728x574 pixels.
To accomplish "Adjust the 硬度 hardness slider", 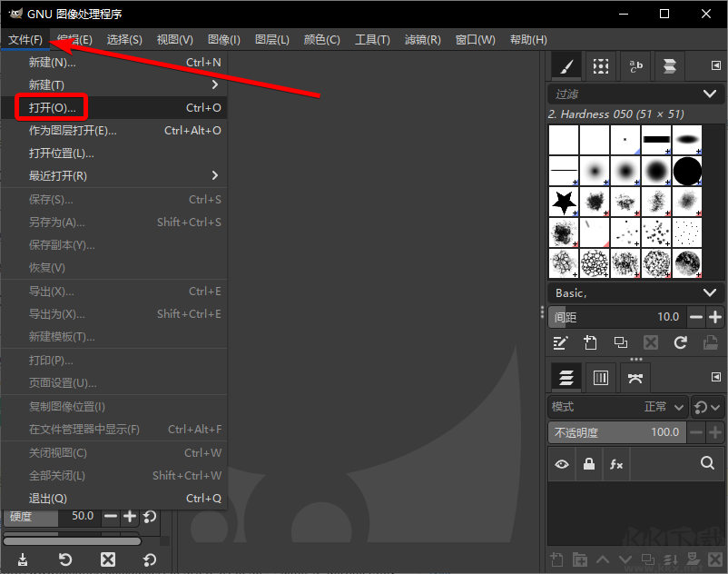I will click(52, 517).
